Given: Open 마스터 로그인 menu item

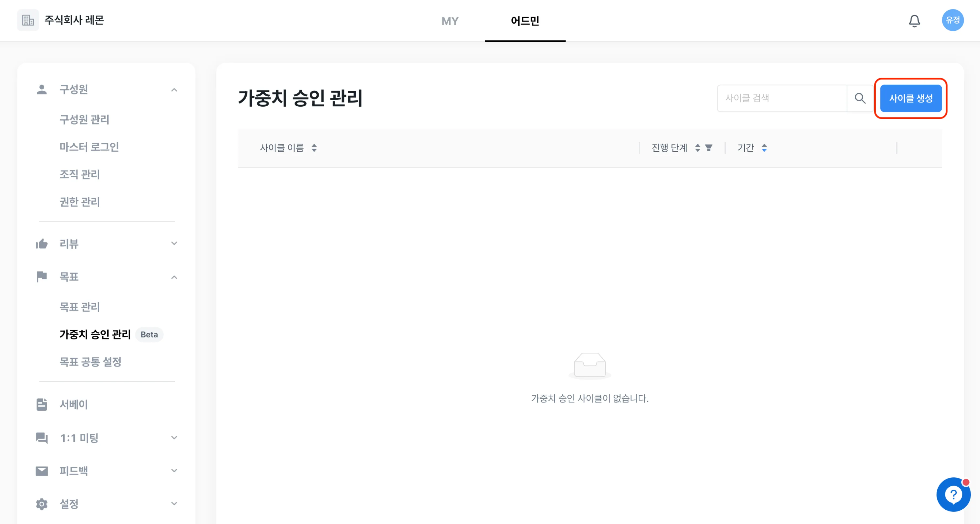Looking at the screenshot, I should coord(89,147).
